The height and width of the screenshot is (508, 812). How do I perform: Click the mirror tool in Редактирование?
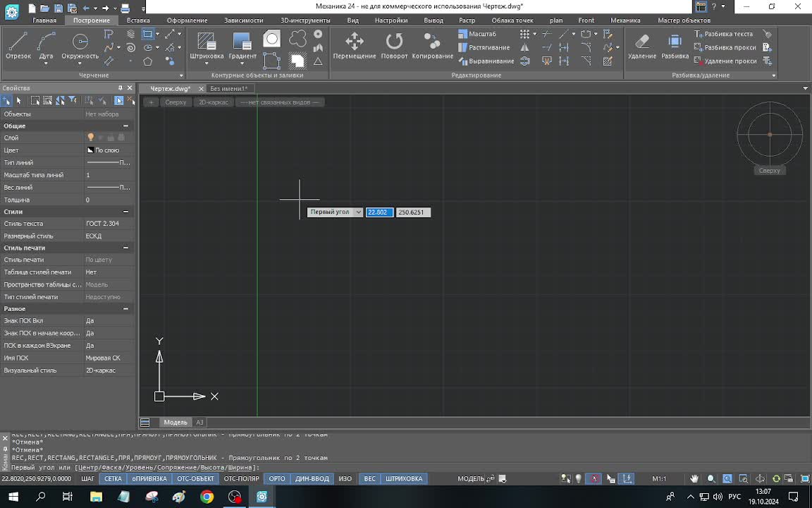point(524,48)
